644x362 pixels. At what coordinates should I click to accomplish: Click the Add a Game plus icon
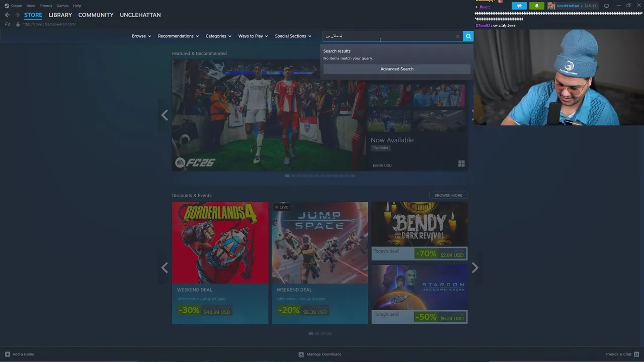coord(7,354)
